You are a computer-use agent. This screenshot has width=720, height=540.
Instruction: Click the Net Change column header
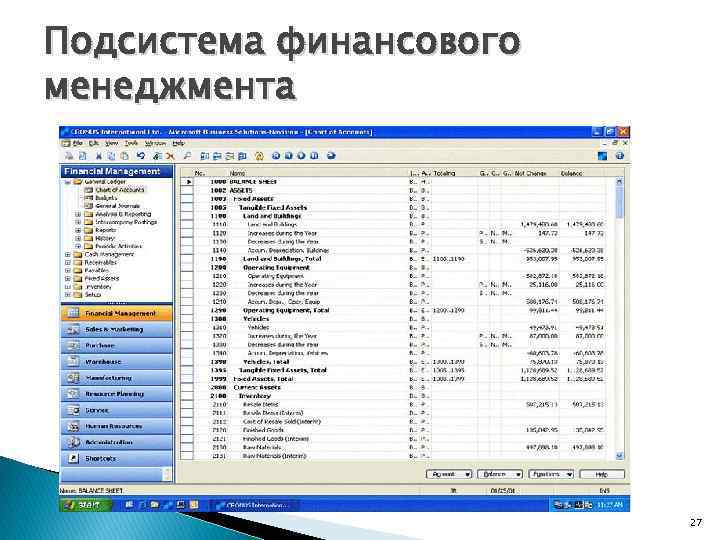point(535,173)
